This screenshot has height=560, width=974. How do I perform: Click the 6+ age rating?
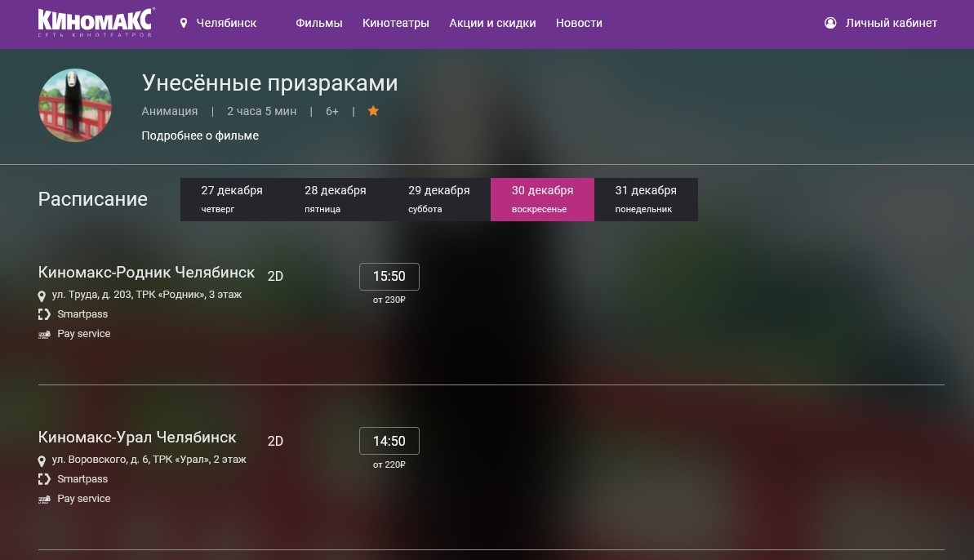click(332, 111)
